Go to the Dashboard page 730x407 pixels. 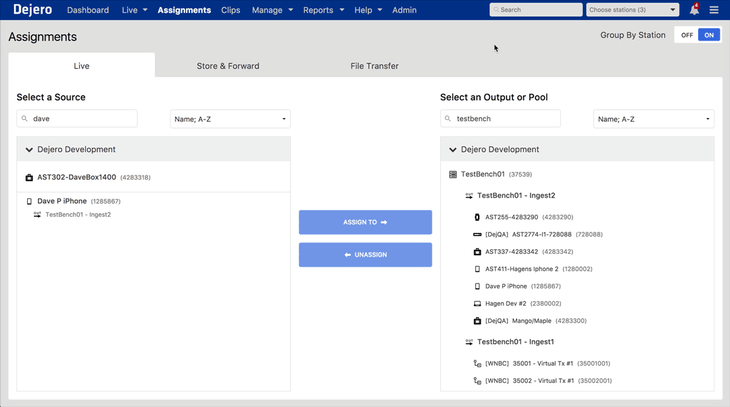pyautogui.click(x=88, y=10)
